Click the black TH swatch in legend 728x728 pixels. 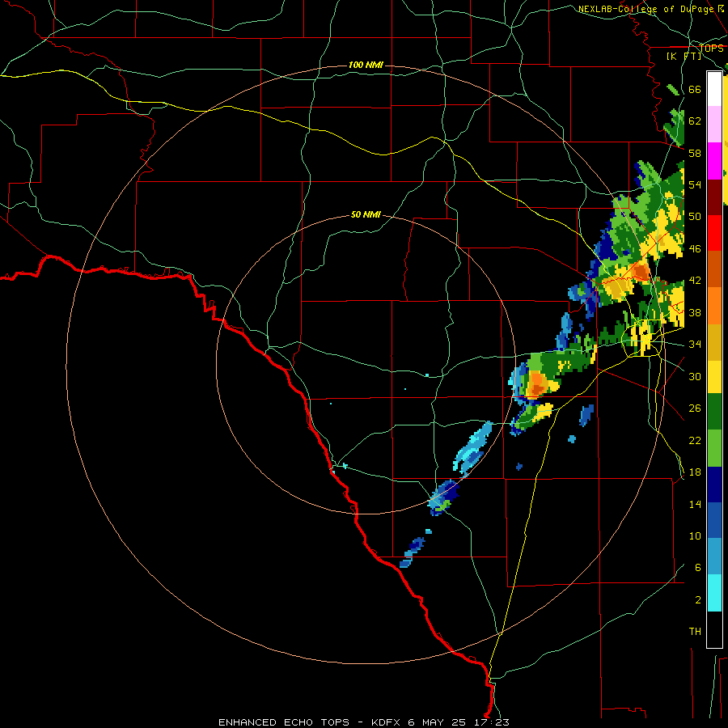pos(714,629)
